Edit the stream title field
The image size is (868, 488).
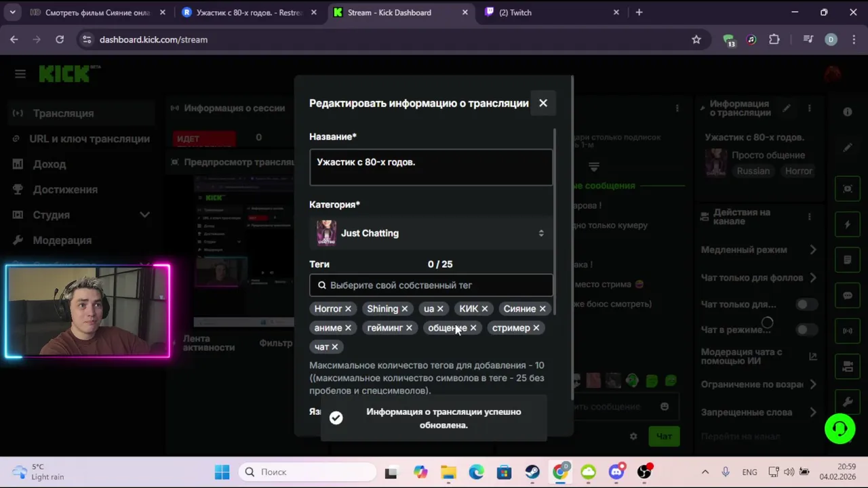tap(431, 167)
